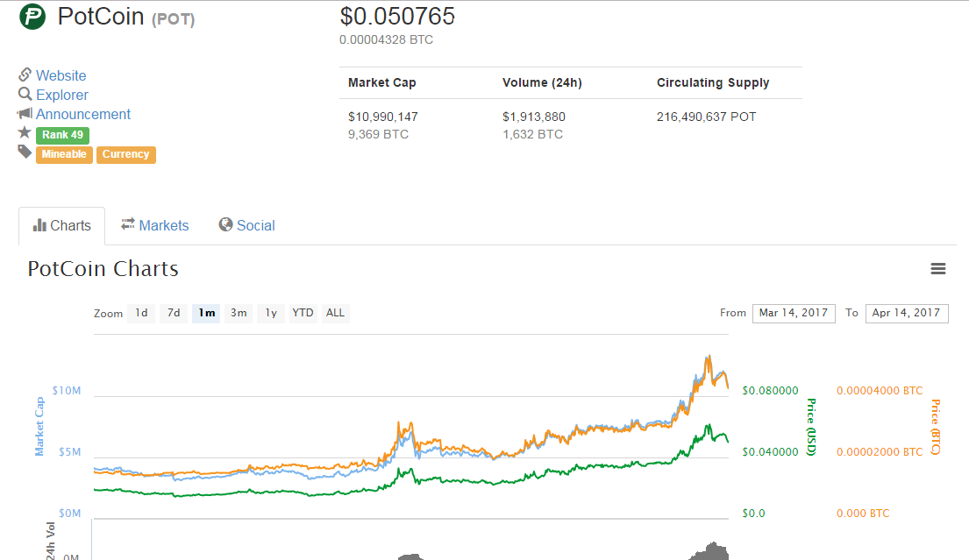Click the Zoom label before range buttons
The width and height of the screenshot is (969, 560).
[x=108, y=314]
